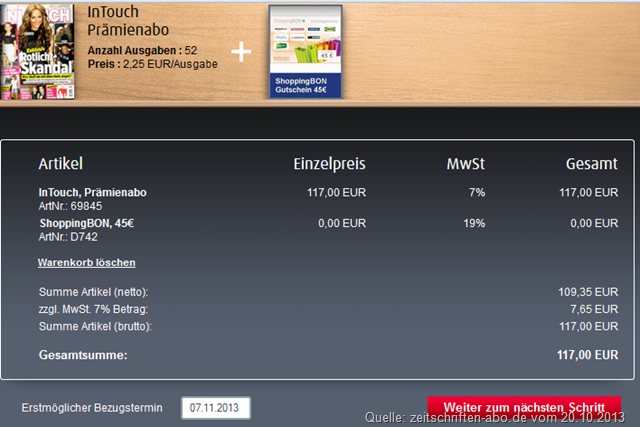Image resolution: width=640 pixels, height=427 pixels.
Task: Click the brutto sum 117,00 EUR value
Action: point(589,326)
